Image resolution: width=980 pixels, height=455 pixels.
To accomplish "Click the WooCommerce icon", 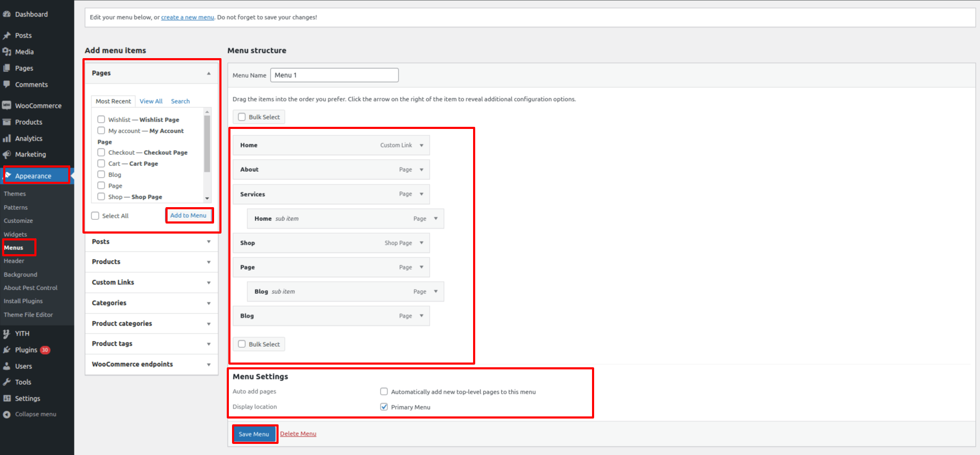I will [7, 106].
